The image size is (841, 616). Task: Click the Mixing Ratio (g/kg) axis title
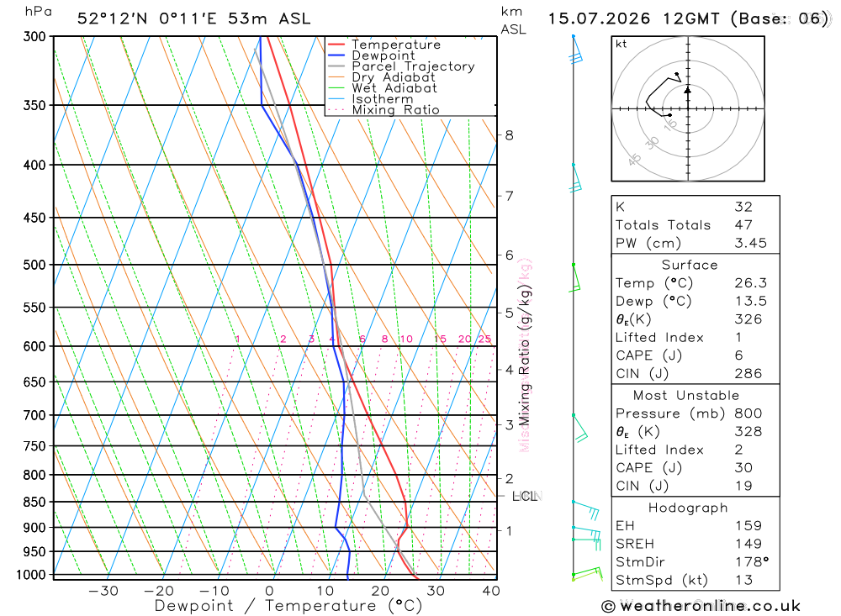(x=524, y=355)
